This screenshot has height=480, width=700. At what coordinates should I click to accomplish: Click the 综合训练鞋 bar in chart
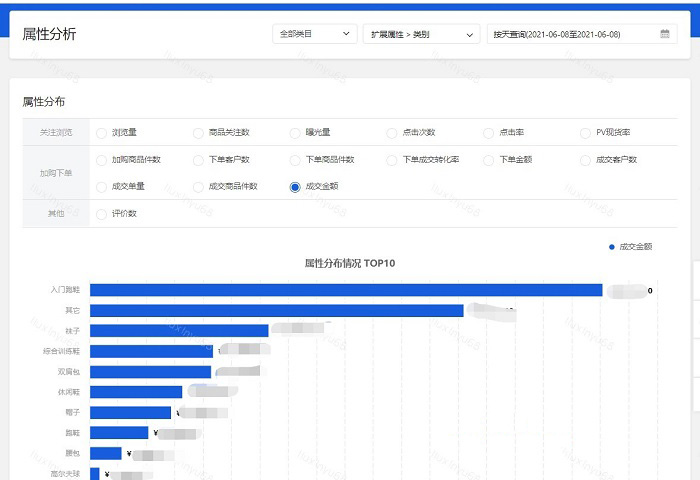click(x=151, y=351)
